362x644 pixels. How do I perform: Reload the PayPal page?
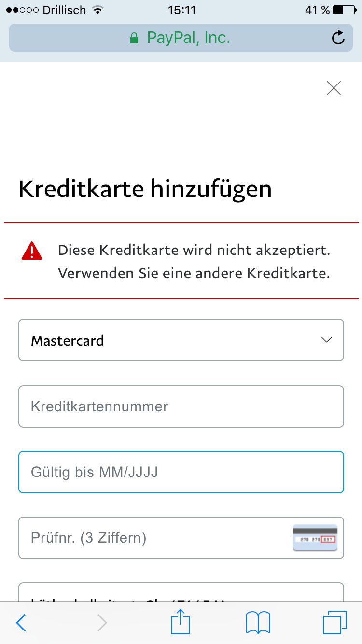pos(338,37)
